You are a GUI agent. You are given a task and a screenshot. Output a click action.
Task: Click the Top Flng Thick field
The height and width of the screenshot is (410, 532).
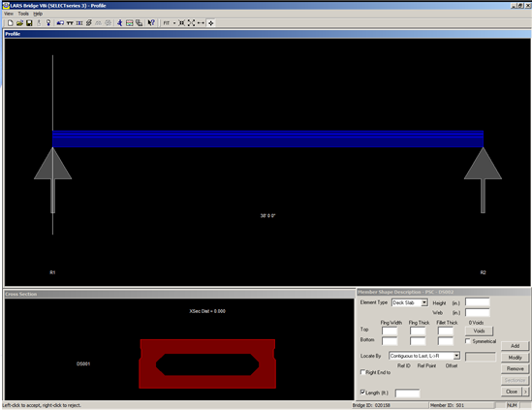(x=418, y=331)
